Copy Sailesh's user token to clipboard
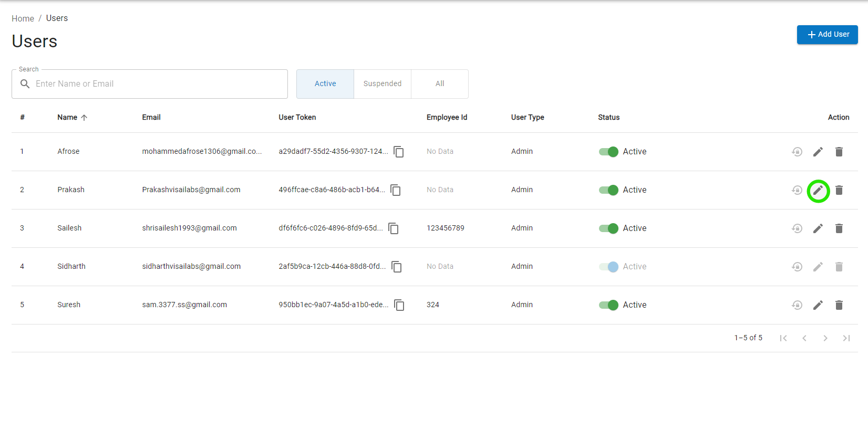 (x=394, y=228)
